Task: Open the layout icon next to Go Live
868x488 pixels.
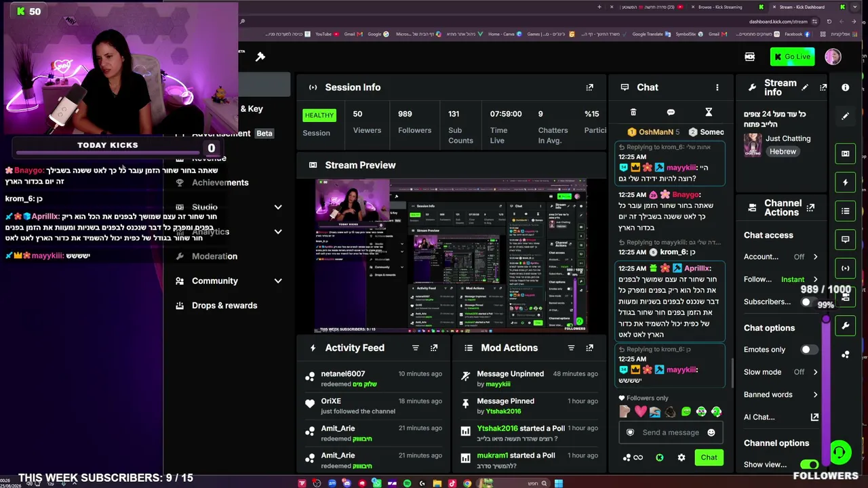Action: 749,57
